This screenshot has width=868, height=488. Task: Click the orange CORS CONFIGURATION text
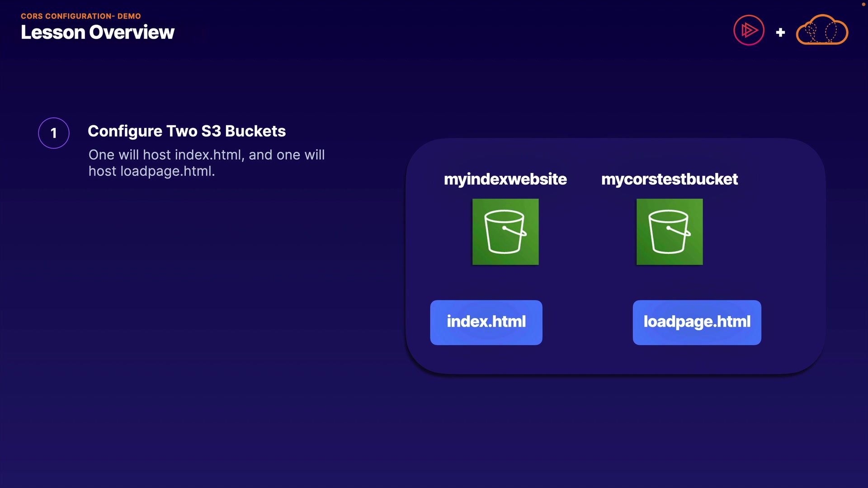click(66, 16)
